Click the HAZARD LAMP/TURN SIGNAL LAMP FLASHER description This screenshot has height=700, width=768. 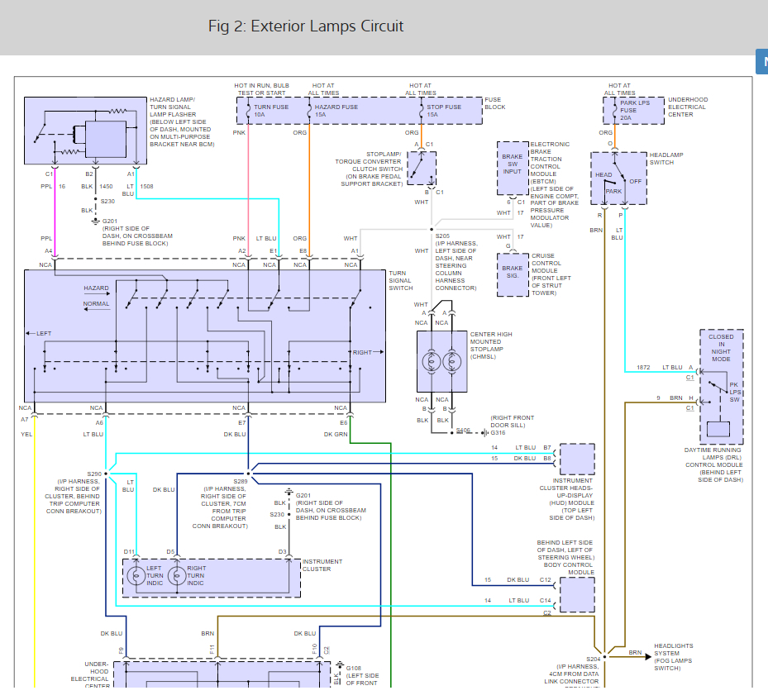point(182,121)
